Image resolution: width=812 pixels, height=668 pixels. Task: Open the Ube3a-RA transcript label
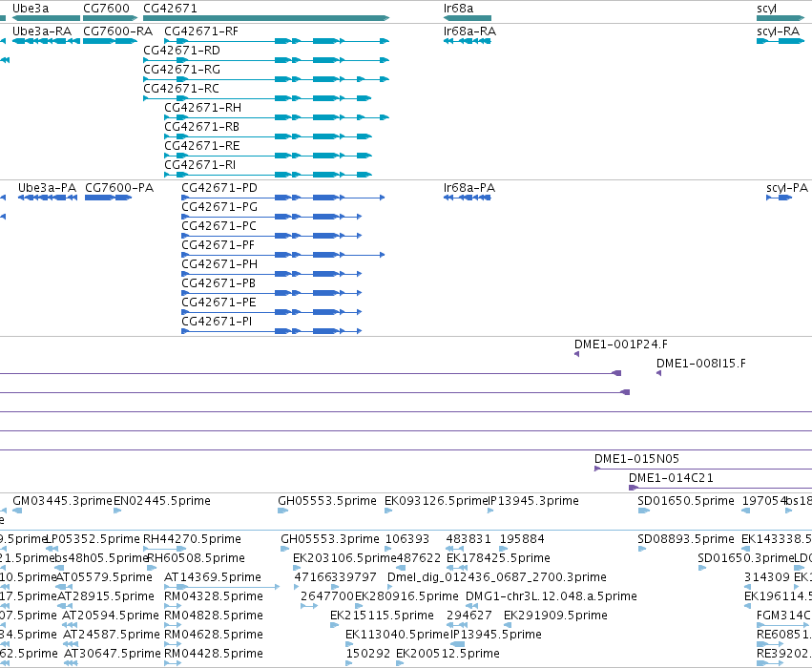tap(42, 31)
